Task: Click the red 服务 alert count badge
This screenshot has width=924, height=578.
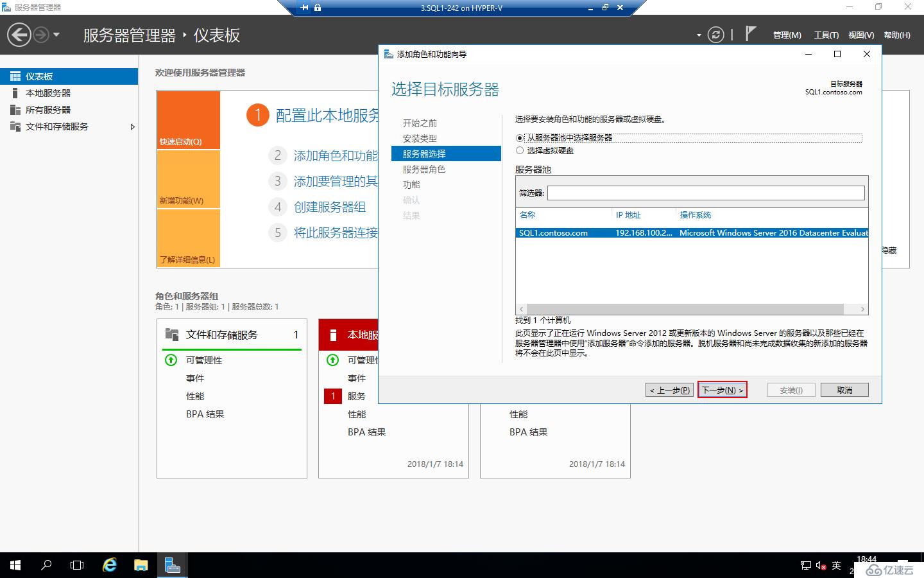Action: tap(333, 396)
